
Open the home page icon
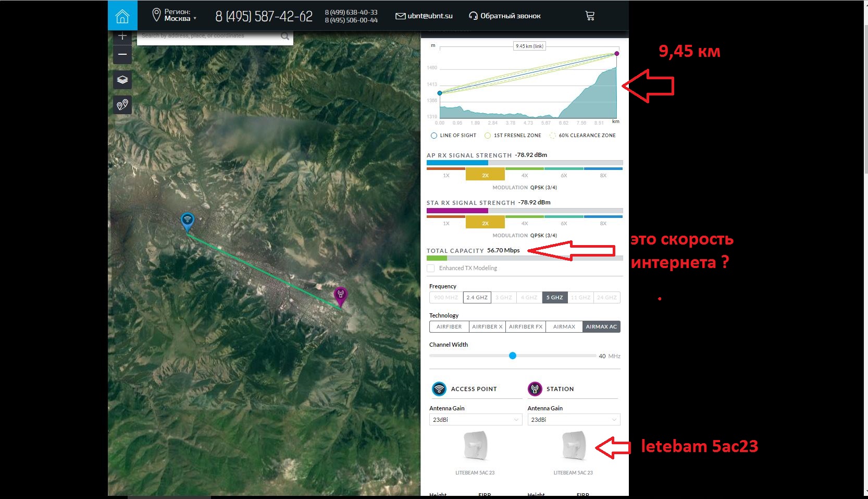[x=122, y=16]
